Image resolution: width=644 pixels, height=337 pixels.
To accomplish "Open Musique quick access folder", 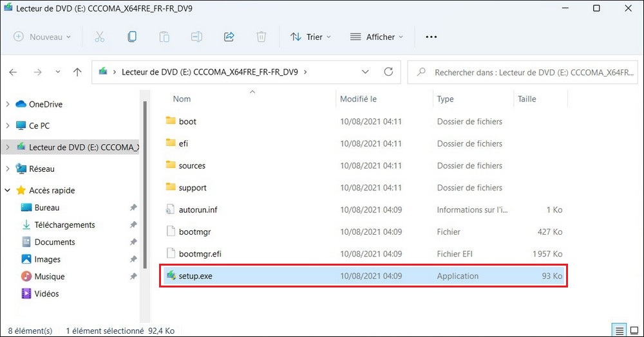I will tap(50, 277).
